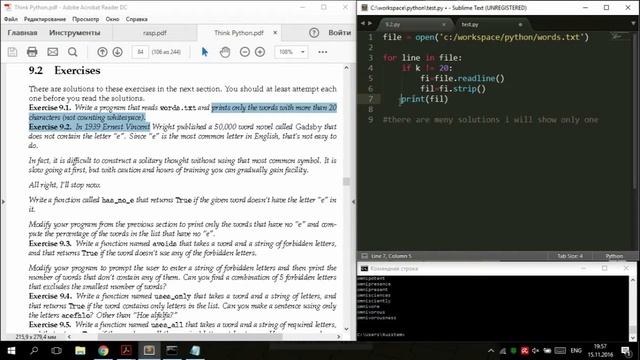640x360 pixels.
Task: Click Command Prompt taskbar icon
Action: [172, 351]
